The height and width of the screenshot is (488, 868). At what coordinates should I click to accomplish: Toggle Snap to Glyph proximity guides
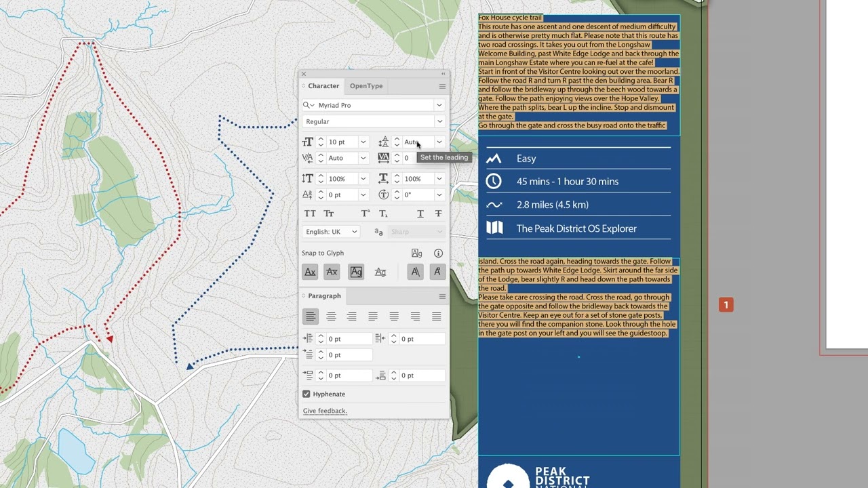point(380,272)
